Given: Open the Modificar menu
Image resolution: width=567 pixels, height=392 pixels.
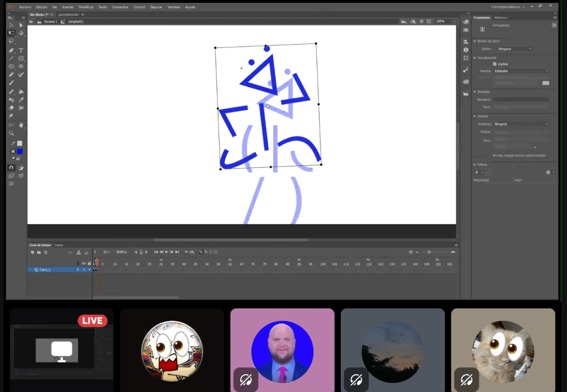Looking at the screenshot, I should click(x=86, y=7).
